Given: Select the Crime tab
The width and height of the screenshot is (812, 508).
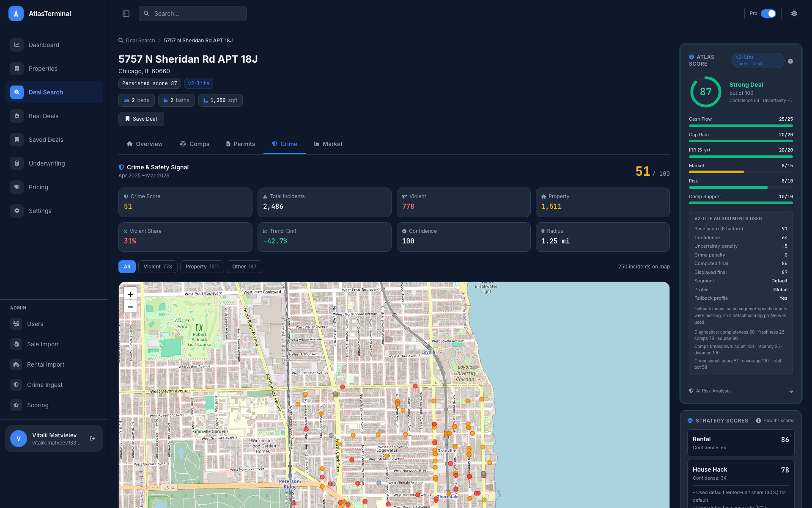Looking at the screenshot, I should pos(285,144).
